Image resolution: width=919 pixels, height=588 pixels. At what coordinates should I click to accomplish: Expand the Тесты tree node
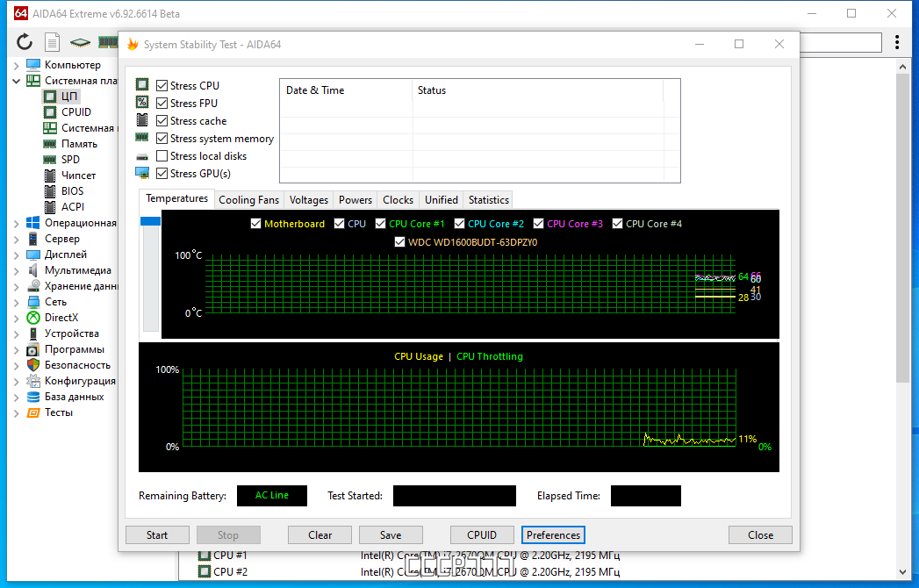17,412
